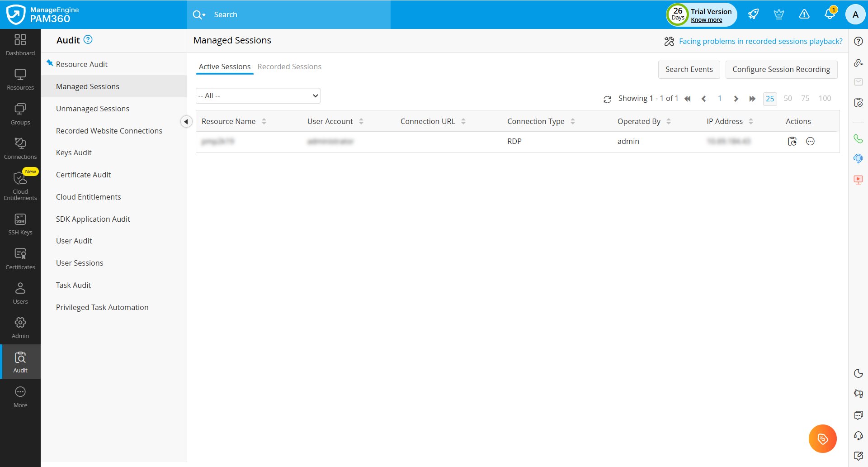Open the Dashboard sidebar icon

(20, 45)
